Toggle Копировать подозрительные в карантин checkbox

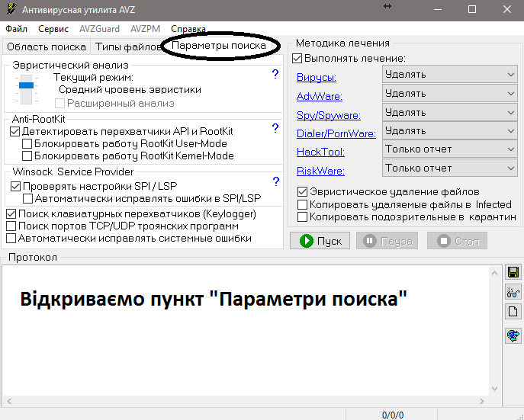pos(303,217)
